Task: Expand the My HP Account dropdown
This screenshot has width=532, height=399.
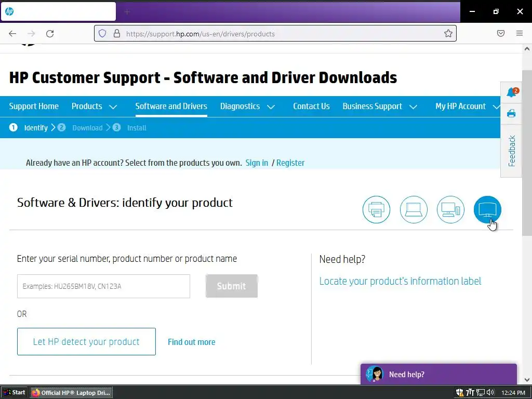Action: click(468, 106)
